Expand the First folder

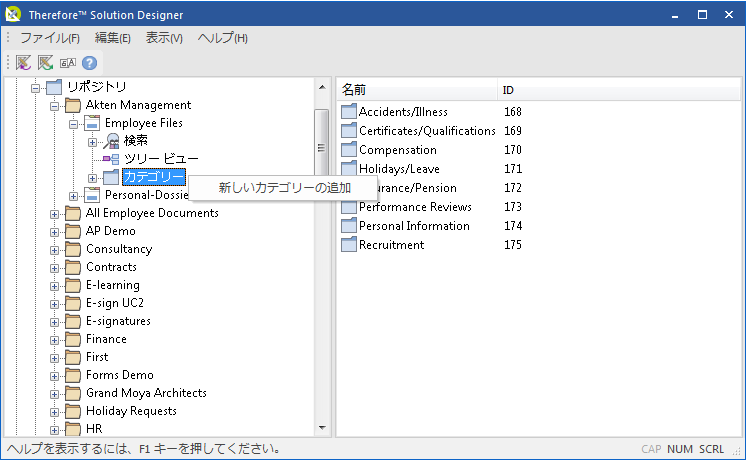coord(54,358)
